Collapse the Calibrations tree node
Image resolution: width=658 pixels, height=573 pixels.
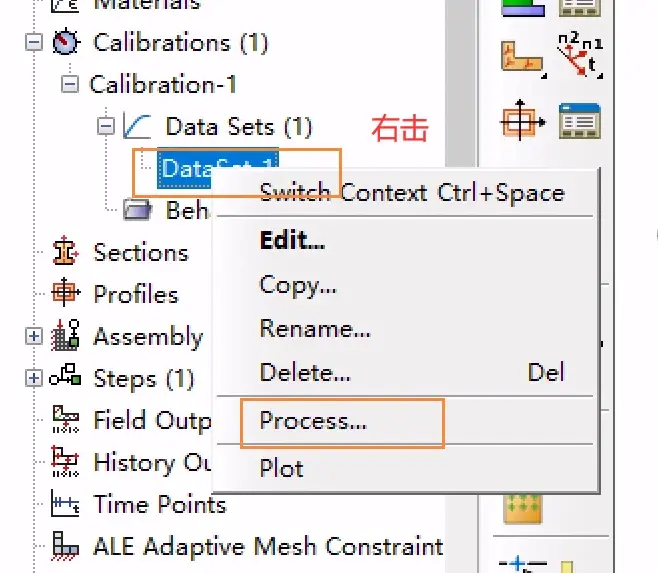(x=34, y=42)
